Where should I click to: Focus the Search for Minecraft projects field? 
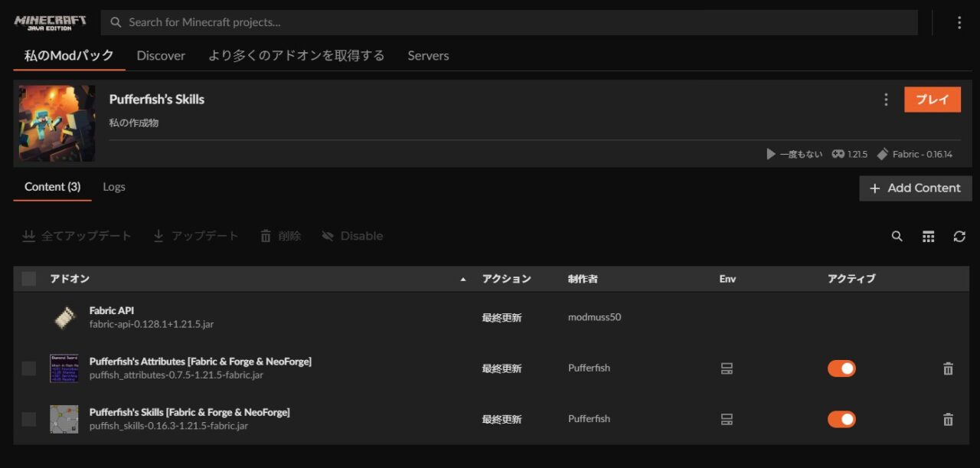pos(509,22)
